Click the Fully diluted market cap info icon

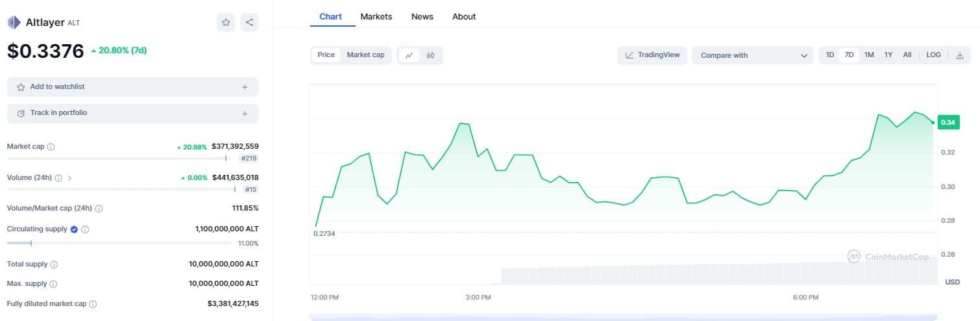tap(93, 304)
